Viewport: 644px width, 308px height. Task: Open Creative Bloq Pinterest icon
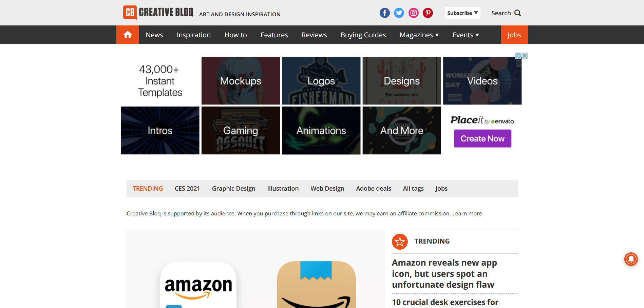tap(428, 13)
